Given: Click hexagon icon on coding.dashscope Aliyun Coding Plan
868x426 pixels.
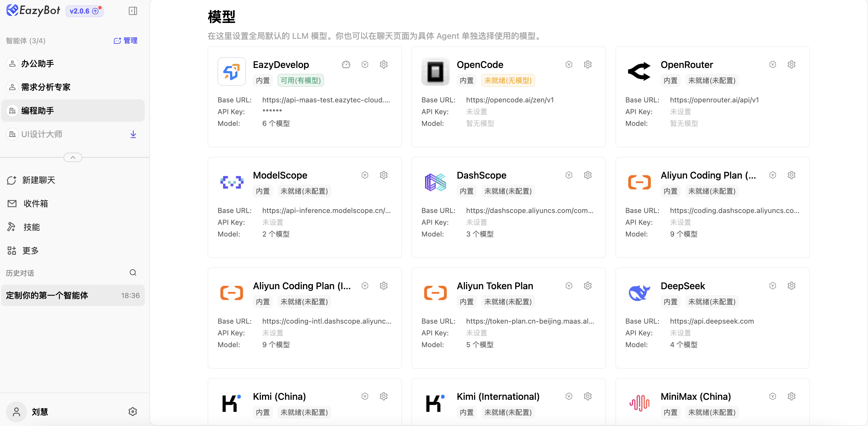Looking at the screenshot, I should (773, 175).
